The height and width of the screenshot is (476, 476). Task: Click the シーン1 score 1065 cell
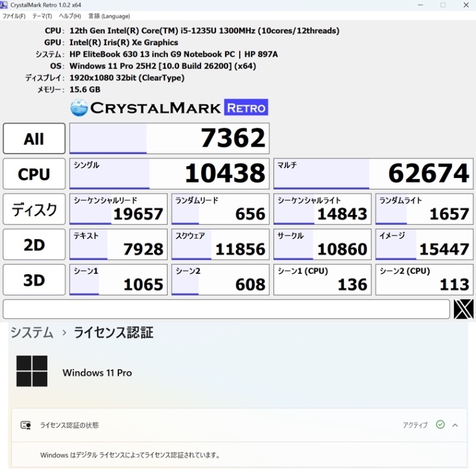click(x=118, y=279)
